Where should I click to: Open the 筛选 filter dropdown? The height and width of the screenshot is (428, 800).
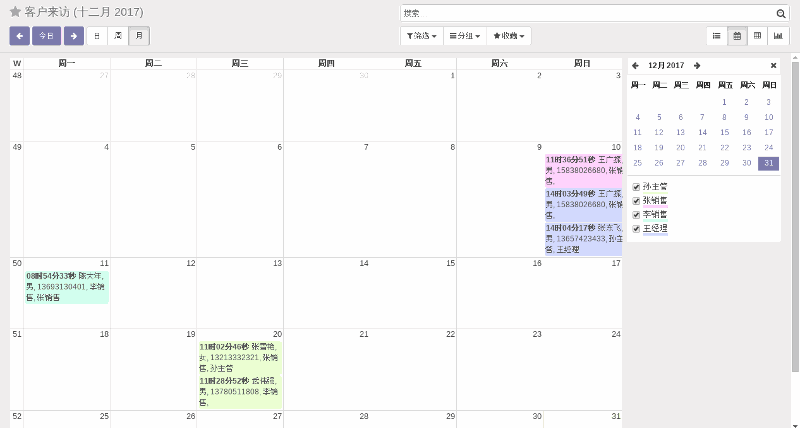point(422,36)
